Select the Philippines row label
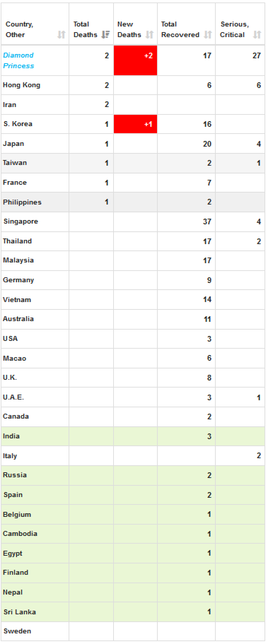267x644 pixels. [22, 202]
